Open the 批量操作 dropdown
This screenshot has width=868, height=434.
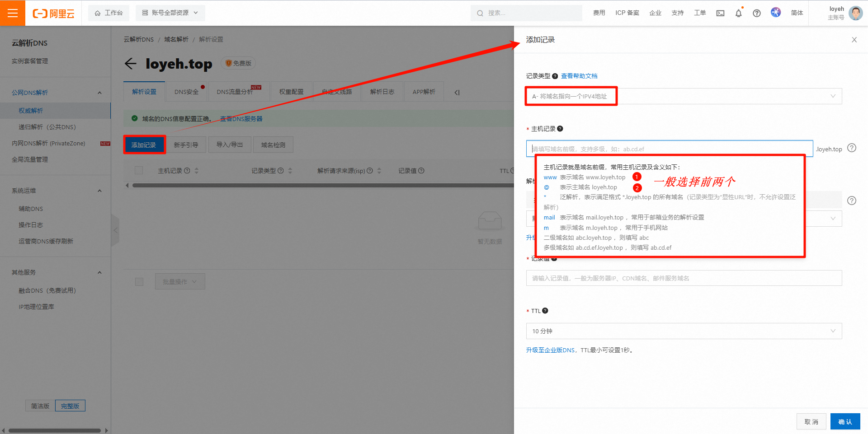click(x=180, y=281)
